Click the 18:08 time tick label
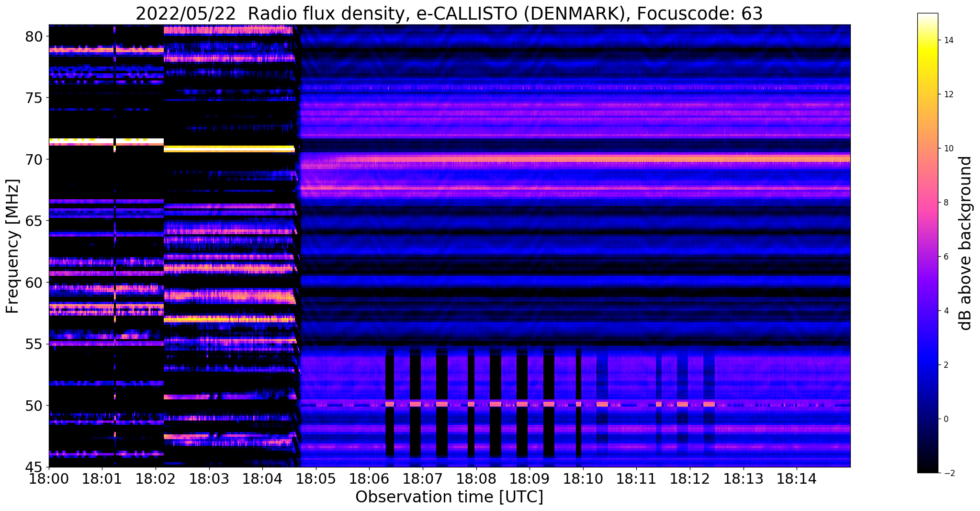980x511 pixels. pyautogui.click(x=476, y=478)
